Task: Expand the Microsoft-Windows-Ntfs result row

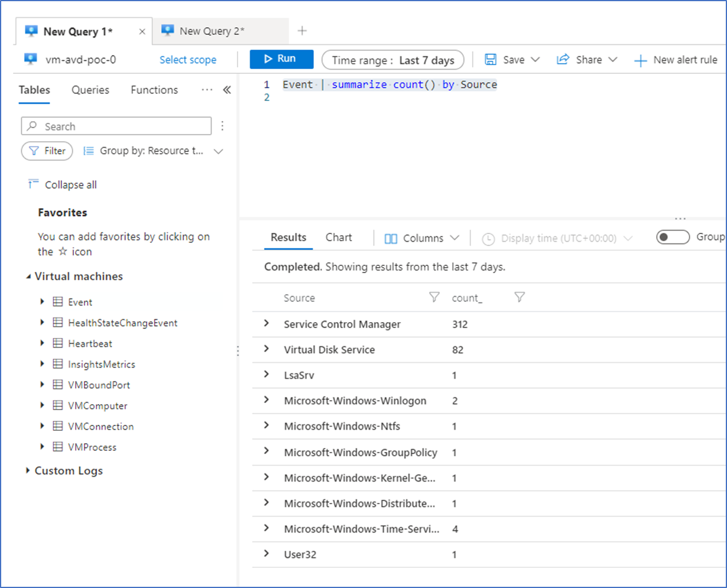Action: click(x=267, y=425)
